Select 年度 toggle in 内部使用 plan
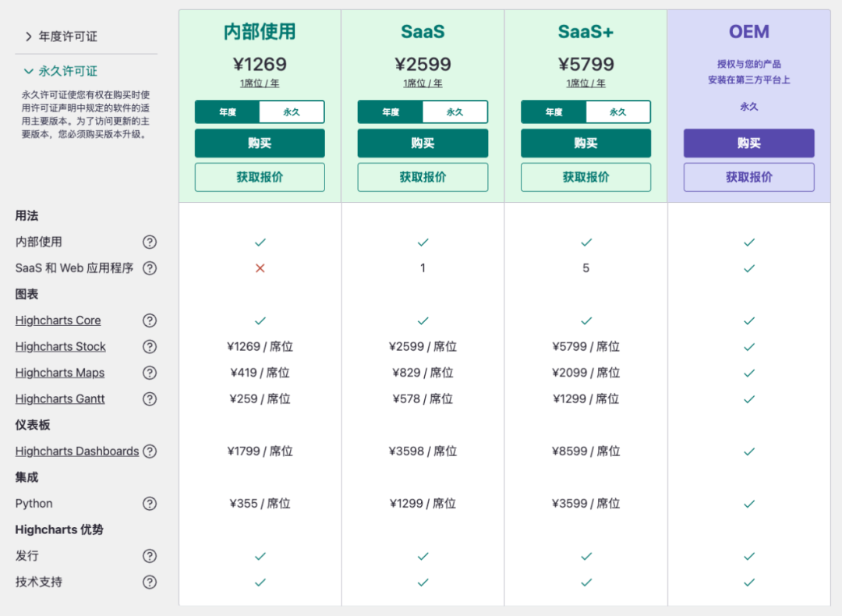This screenshot has width=842, height=616. point(228,112)
